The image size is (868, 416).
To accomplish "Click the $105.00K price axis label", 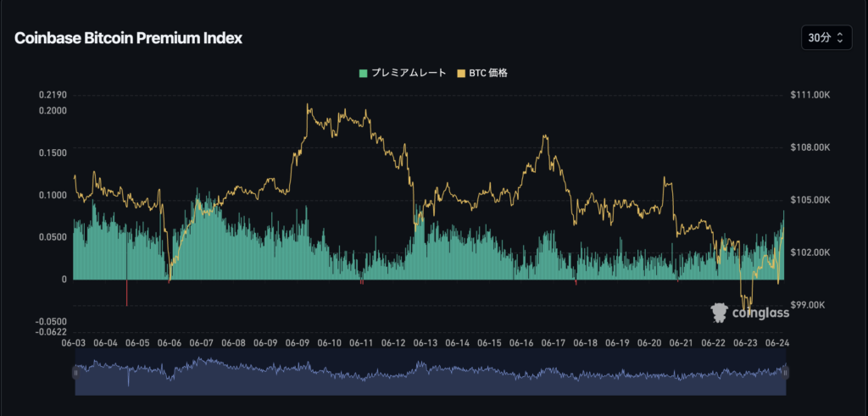I will pos(810,200).
